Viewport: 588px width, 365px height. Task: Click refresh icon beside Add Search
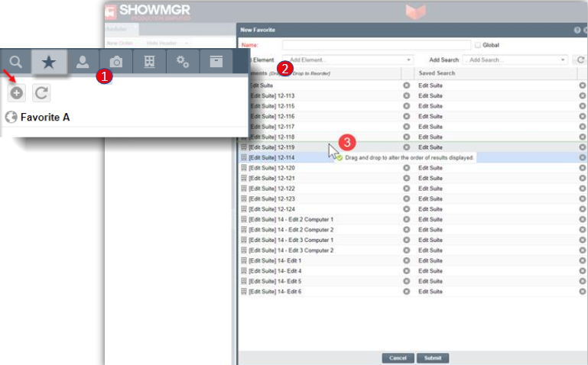[x=580, y=60]
